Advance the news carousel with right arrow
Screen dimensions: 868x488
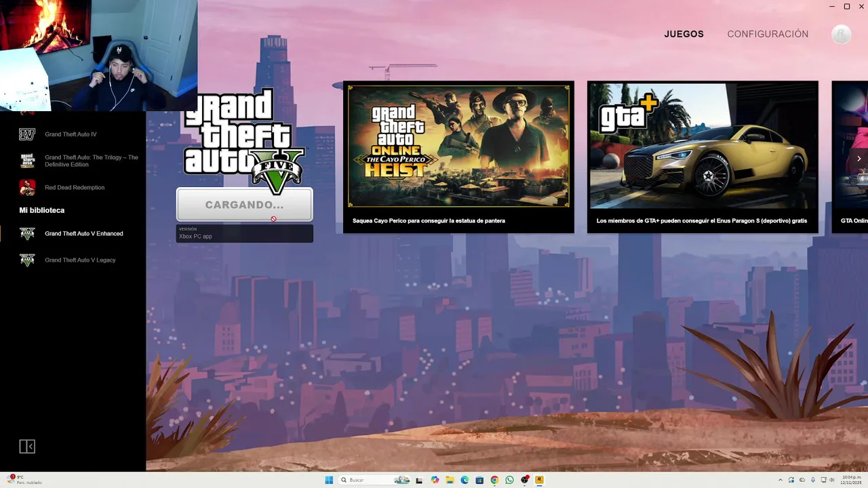[859, 158]
